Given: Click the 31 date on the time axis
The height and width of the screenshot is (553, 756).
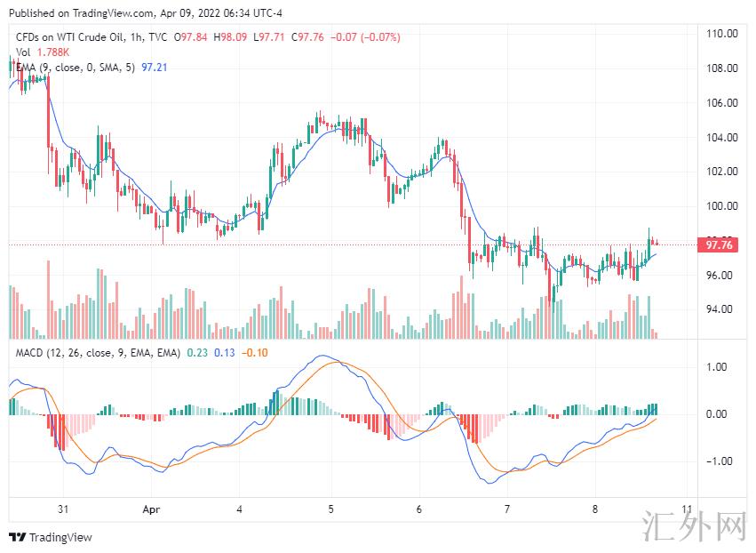Looking at the screenshot, I should (61, 509).
